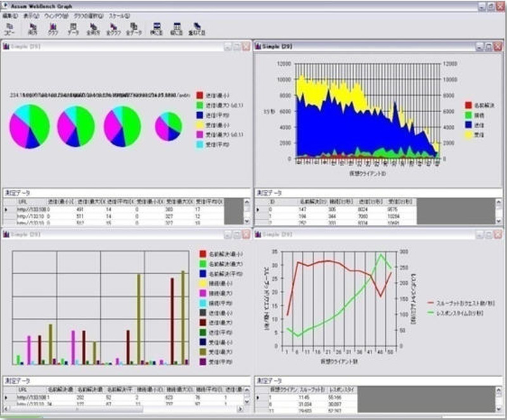Viewport: 507px width, 420px height.
Task: Click the コピー (Copy) toolbar icon
Action: click(x=10, y=28)
